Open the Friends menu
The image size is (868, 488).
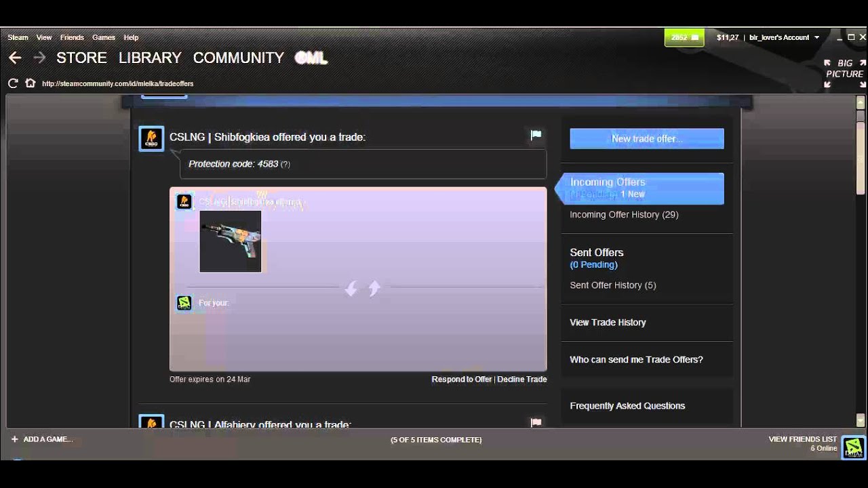pos(72,37)
